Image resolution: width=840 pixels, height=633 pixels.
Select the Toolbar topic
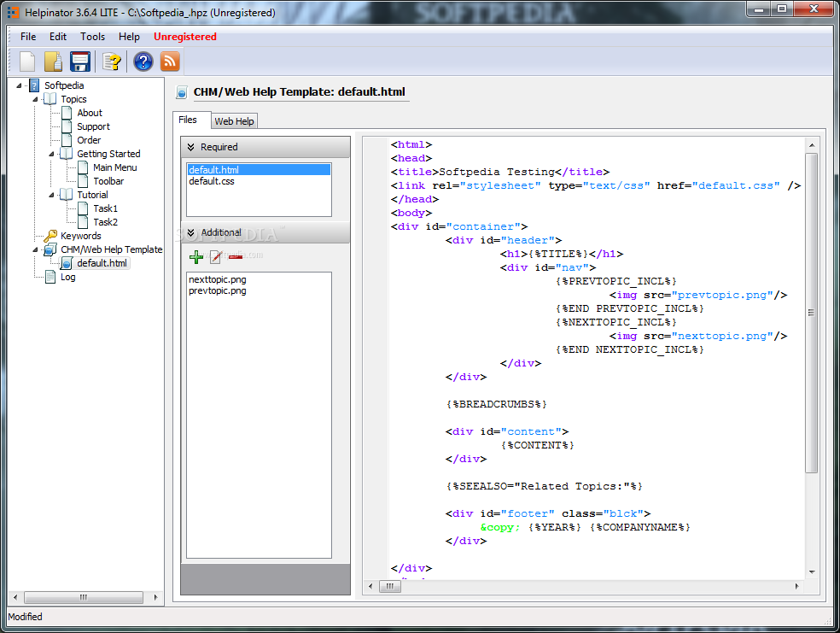point(108,181)
